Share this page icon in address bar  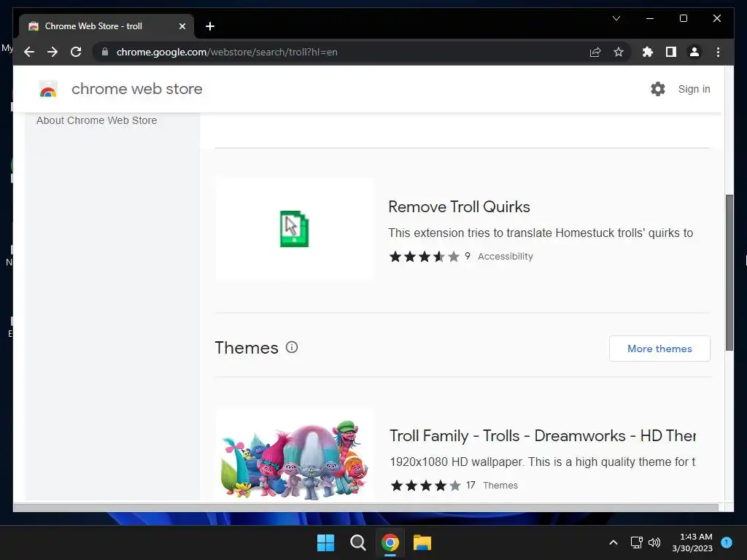[x=595, y=52]
